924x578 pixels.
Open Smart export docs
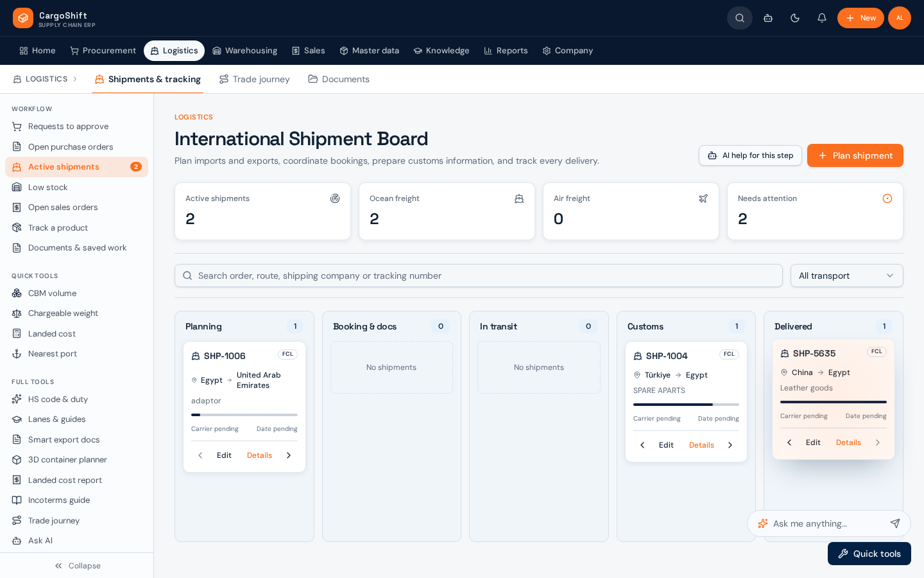(x=76, y=440)
